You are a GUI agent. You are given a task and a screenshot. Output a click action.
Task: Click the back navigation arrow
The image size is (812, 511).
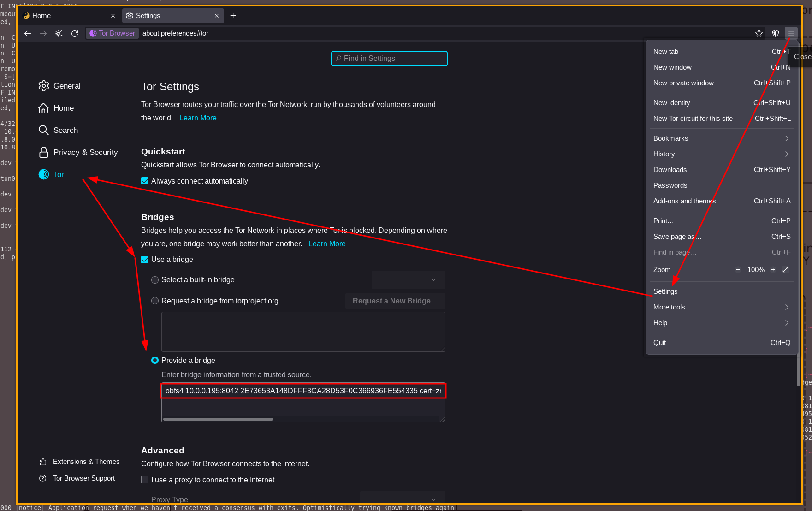[28, 33]
